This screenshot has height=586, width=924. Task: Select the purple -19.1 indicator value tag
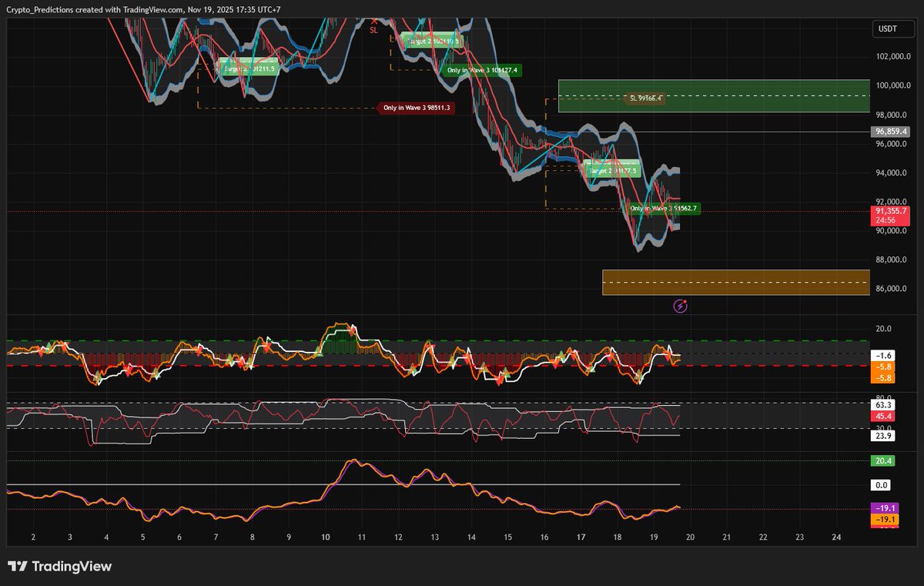[x=882, y=508]
